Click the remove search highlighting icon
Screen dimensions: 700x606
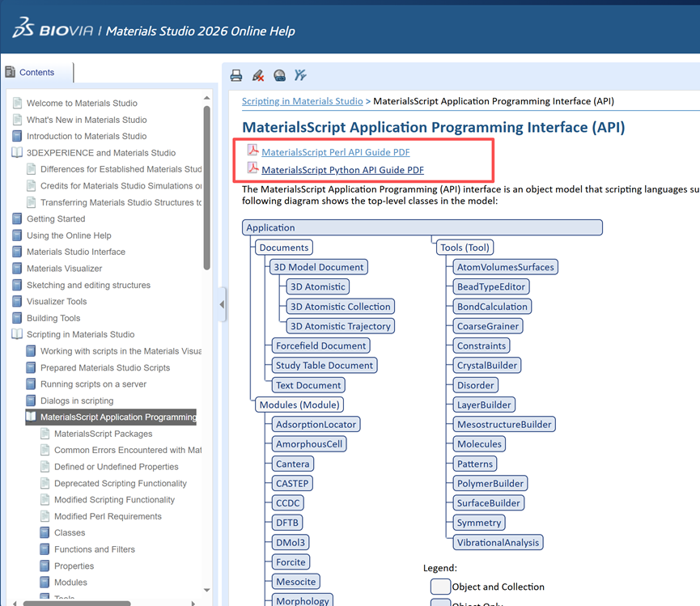click(x=258, y=75)
